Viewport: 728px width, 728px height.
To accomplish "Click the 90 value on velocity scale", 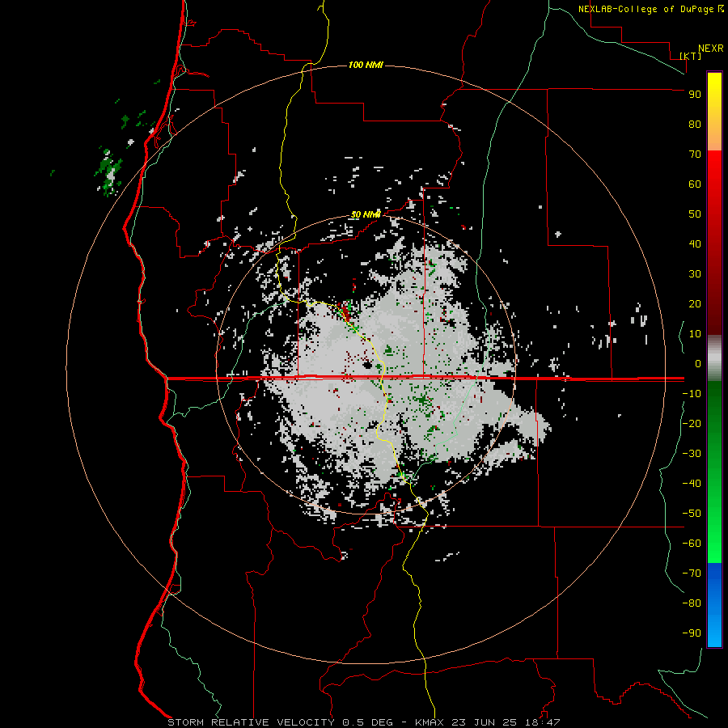I will tap(695, 95).
